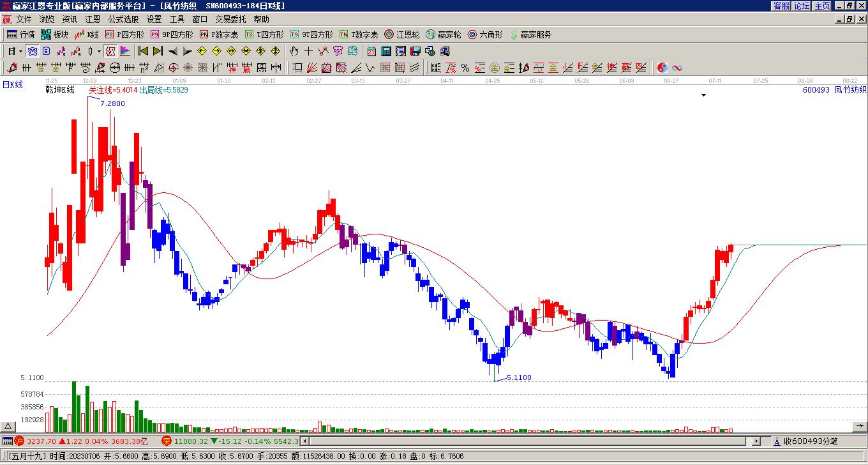Open the 浏览 menu
Viewport: 868px width, 465px height.
tap(47, 19)
